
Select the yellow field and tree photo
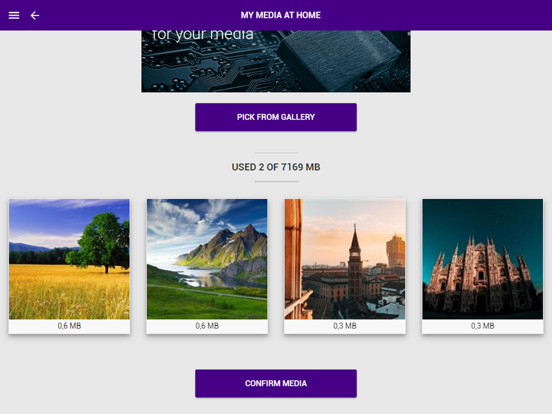(x=69, y=259)
